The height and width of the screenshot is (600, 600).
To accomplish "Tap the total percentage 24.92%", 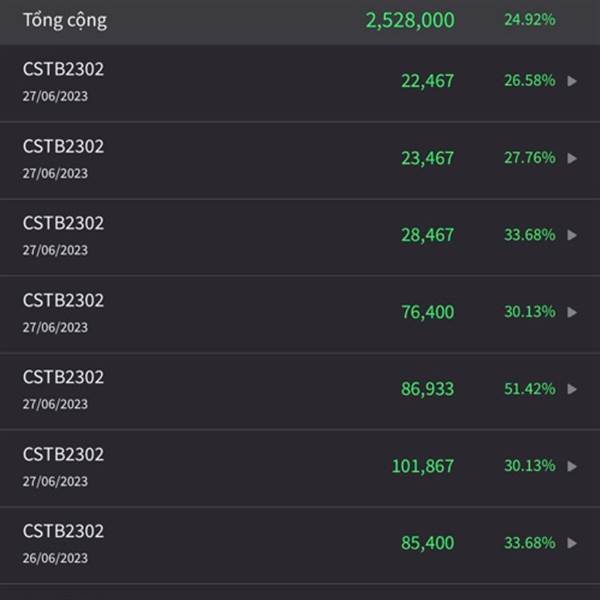I will pos(530,20).
